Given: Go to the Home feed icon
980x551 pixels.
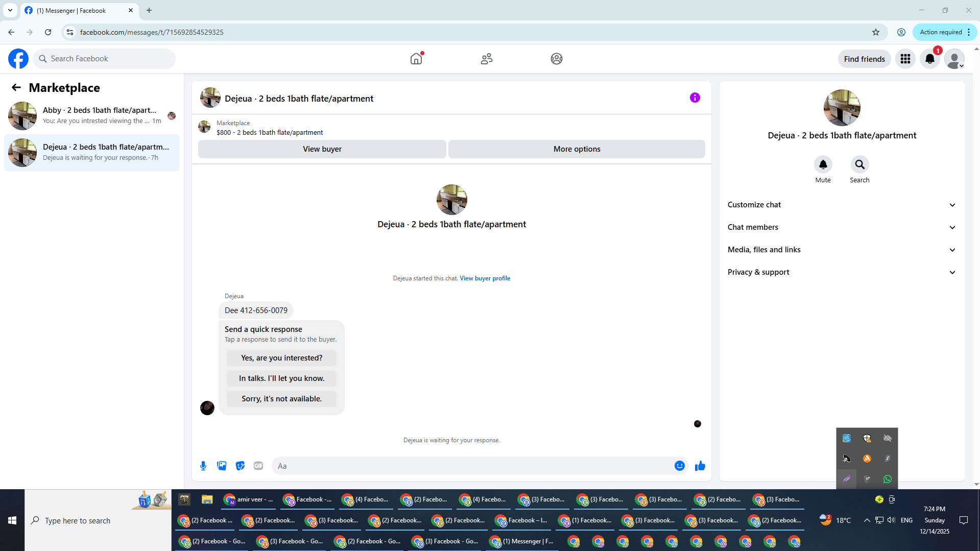Looking at the screenshot, I should (x=416, y=59).
